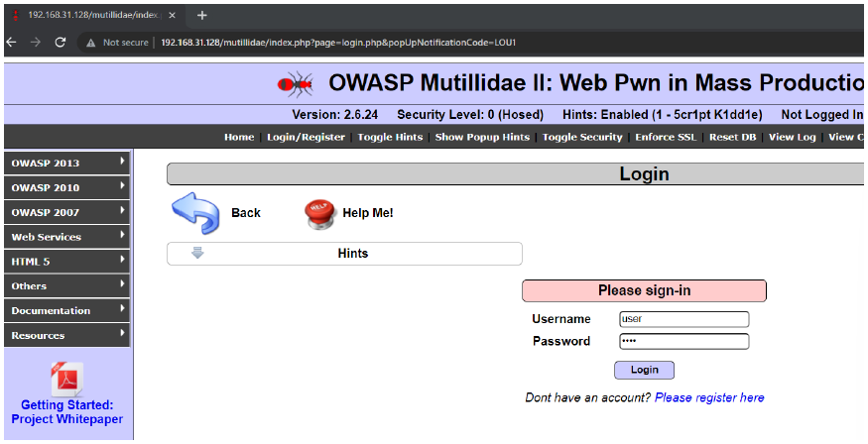Click the Security Level: 0 (Hosed) text
This screenshot has width=868, height=444.
[x=470, y=114]
